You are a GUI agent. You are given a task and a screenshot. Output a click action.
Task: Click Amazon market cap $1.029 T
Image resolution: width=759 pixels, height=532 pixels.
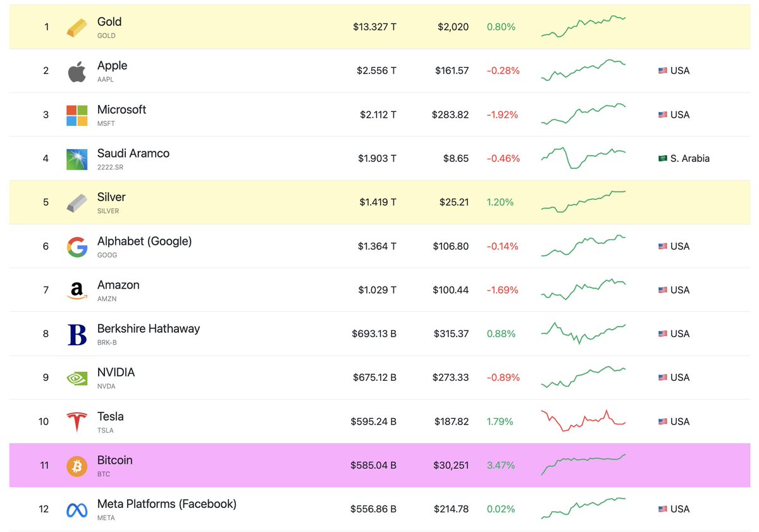[377, 290]
